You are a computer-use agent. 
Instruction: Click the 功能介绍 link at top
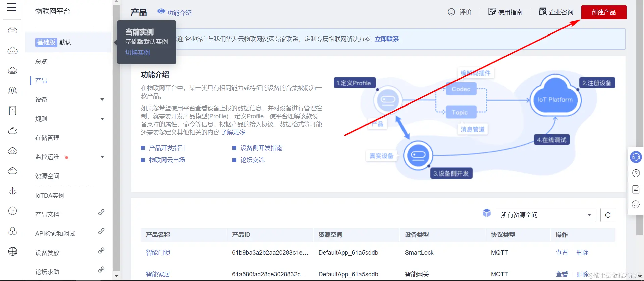[x=179, y=13]
